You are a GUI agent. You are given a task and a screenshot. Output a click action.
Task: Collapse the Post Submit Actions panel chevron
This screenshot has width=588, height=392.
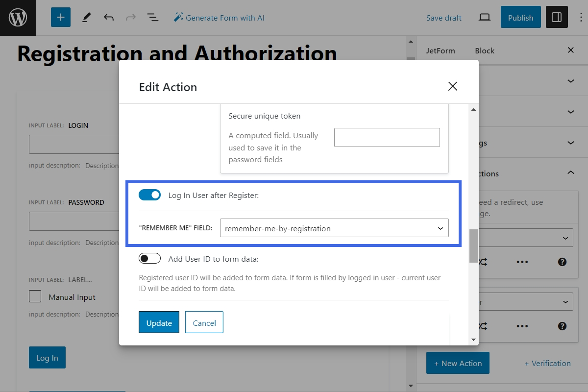click(x=570, y=173)
